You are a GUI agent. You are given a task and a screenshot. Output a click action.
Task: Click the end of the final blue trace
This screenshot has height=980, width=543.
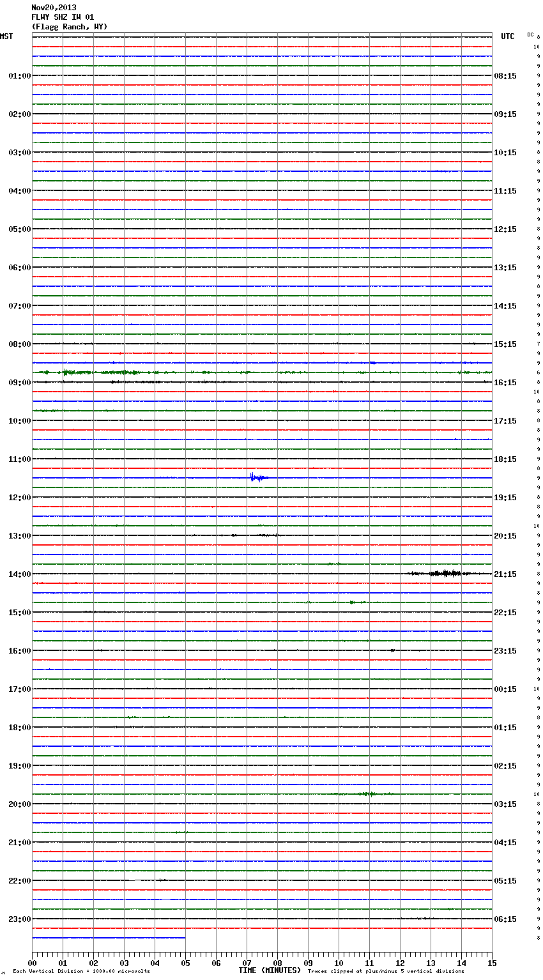click(185, 938)
